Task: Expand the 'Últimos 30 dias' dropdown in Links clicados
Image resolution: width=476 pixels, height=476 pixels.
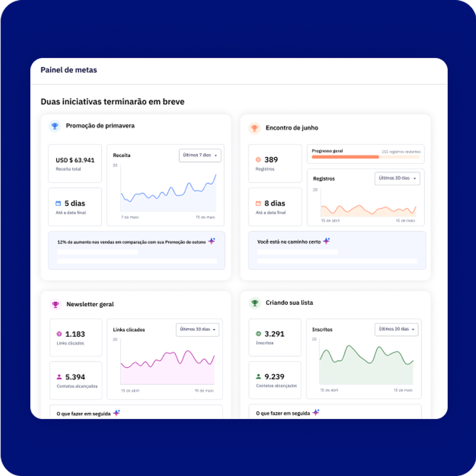Action: coord(197,329)
